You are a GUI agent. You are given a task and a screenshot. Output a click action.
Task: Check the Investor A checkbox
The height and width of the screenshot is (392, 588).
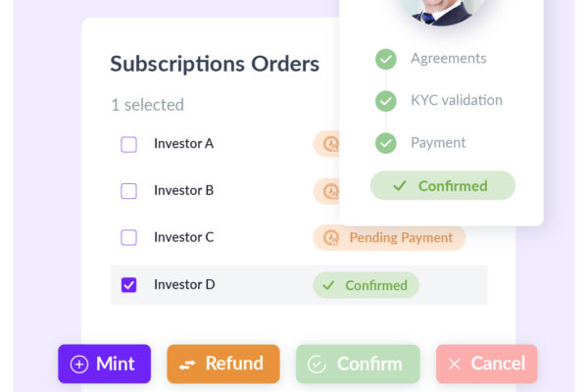pyautogui.click(x=128, y=144)
